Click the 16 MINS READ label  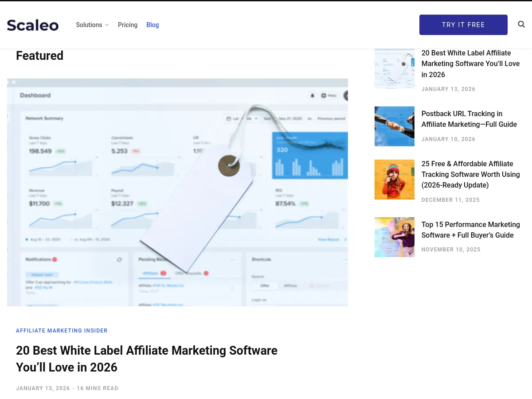pos(98,388)
